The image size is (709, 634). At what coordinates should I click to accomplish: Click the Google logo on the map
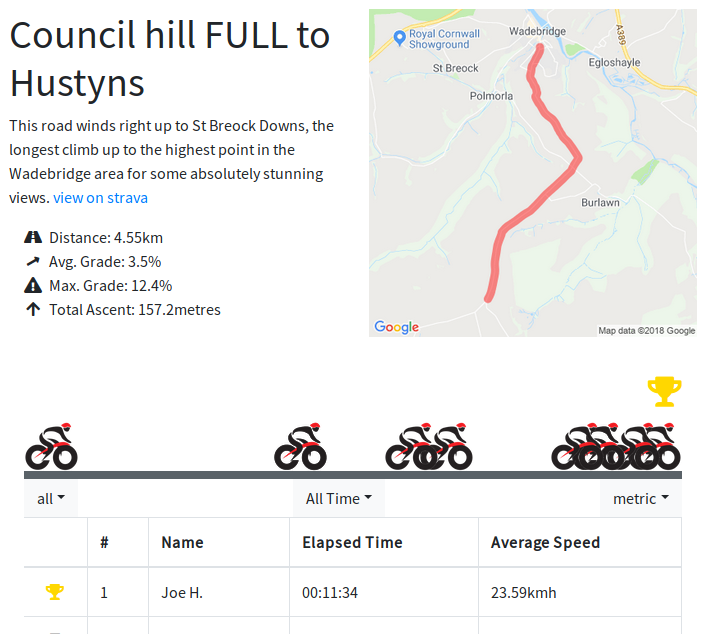coord(396,327)
